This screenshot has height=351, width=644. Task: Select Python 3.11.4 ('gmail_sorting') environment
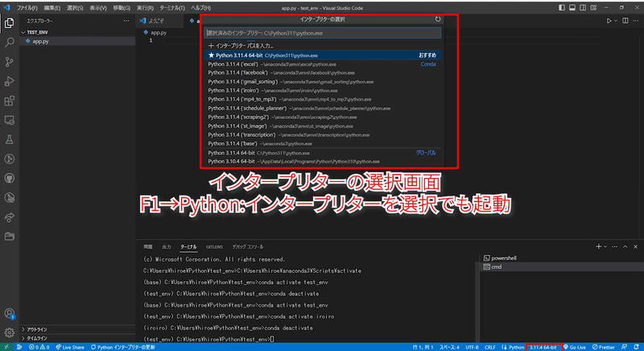pos(323,81)
